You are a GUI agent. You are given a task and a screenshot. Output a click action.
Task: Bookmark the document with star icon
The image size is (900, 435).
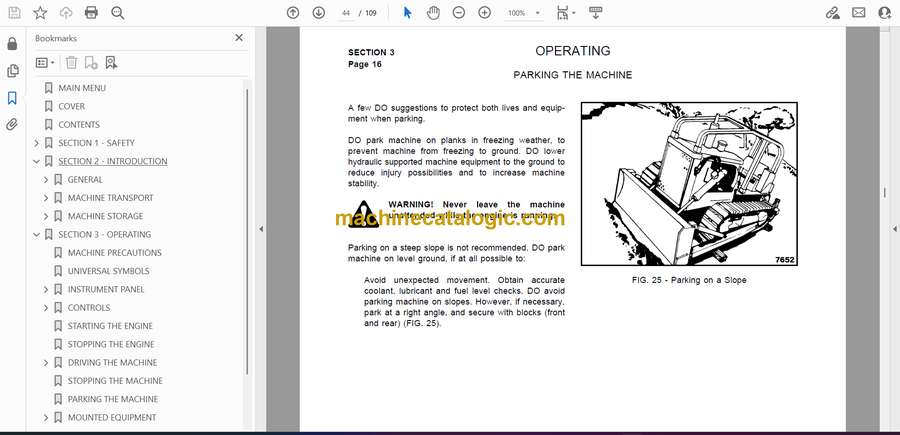coord(40,13)
